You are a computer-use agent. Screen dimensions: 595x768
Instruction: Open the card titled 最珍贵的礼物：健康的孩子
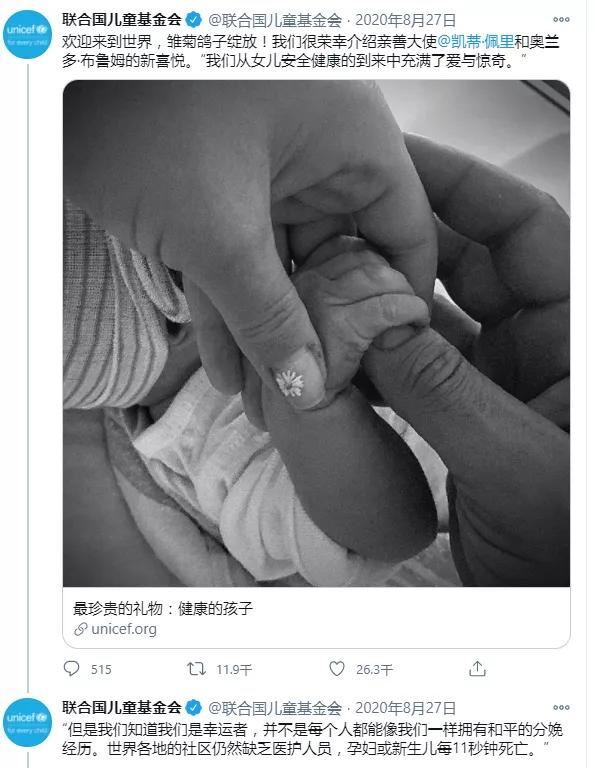[316, 617]
